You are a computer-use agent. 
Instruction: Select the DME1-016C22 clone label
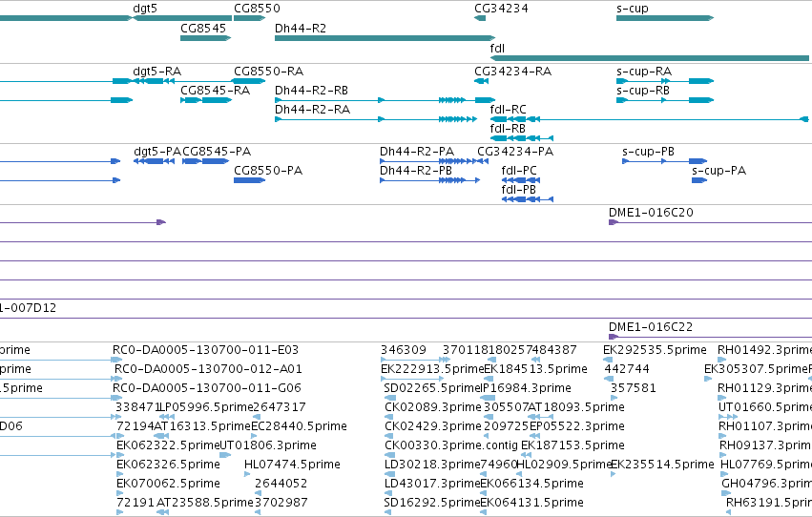coord(651,326)
